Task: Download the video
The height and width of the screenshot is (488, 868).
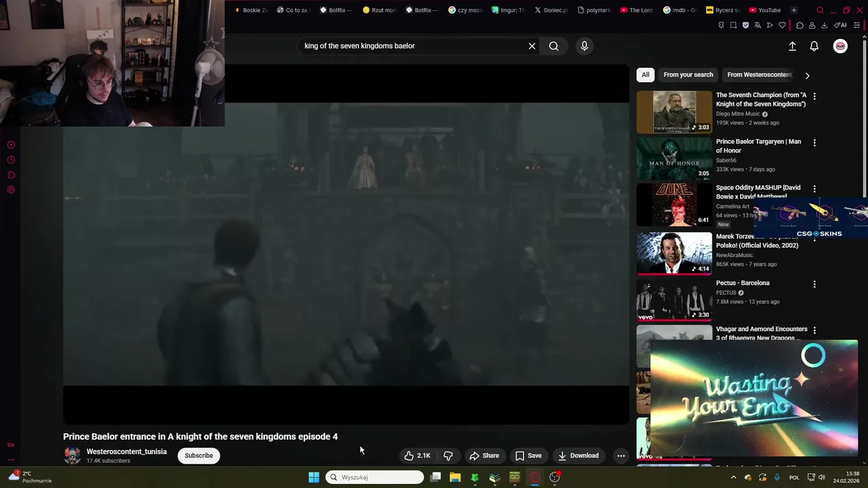Action: coord(578,455)
